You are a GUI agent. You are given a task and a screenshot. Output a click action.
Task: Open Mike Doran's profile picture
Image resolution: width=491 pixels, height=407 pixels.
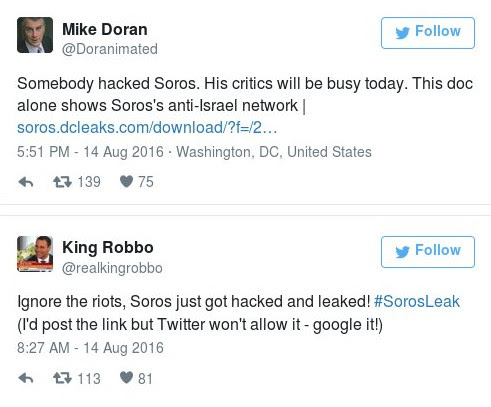pos(35,35)
